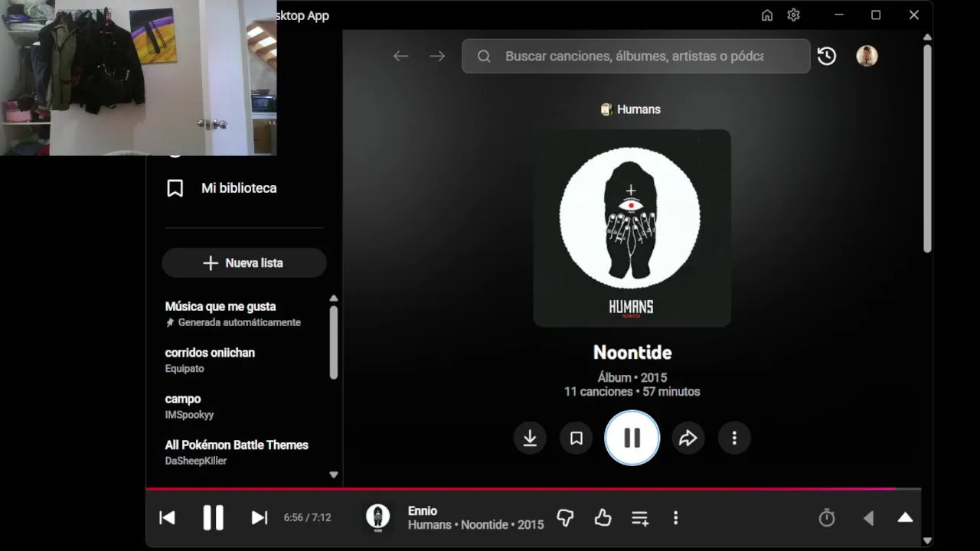Click the search box for songs and albums
The image size is (980, 551).
(x=635, y=56)
